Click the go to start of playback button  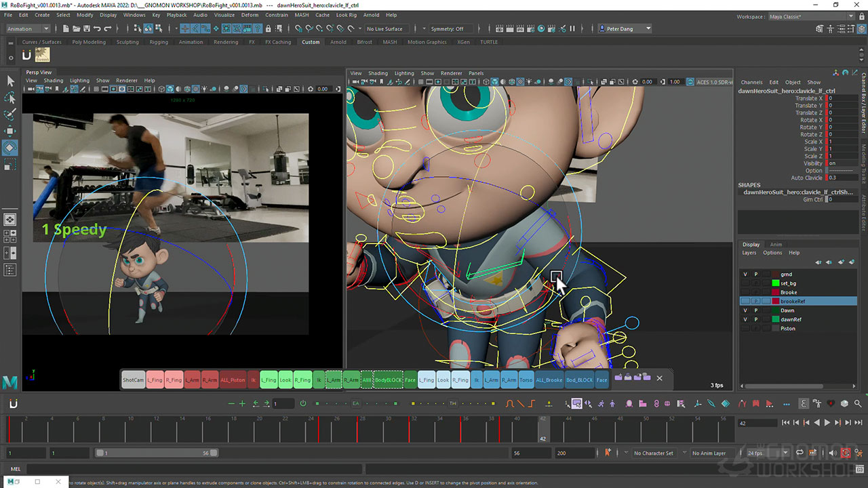point(785,423)
